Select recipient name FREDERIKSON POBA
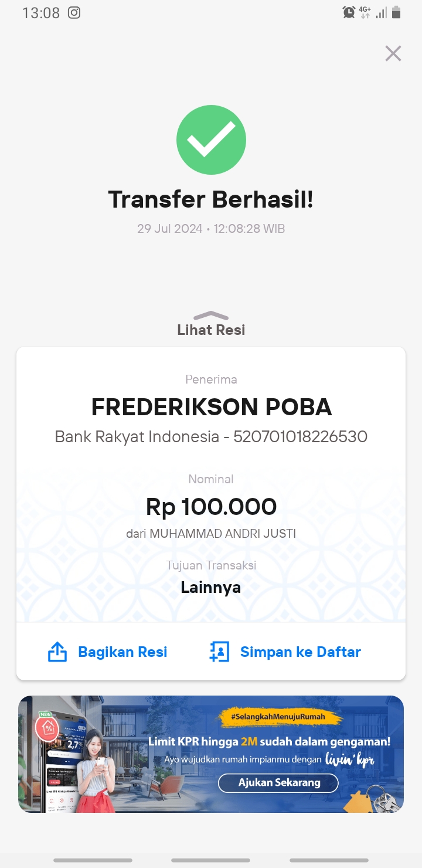Viewport: 422px width, 868px height. coord(212,406)
